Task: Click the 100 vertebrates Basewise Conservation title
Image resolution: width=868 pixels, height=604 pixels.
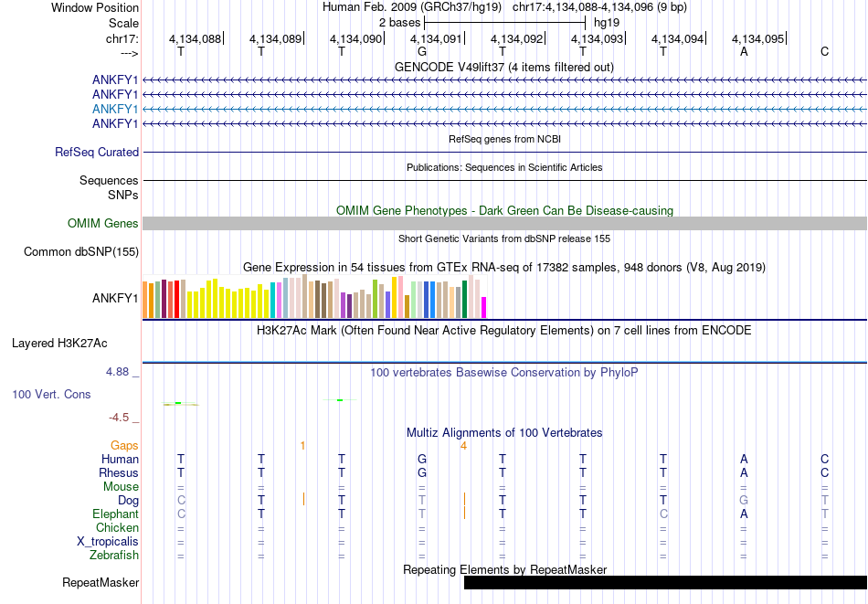Action: pyautogui.click(x=504, y=373)
